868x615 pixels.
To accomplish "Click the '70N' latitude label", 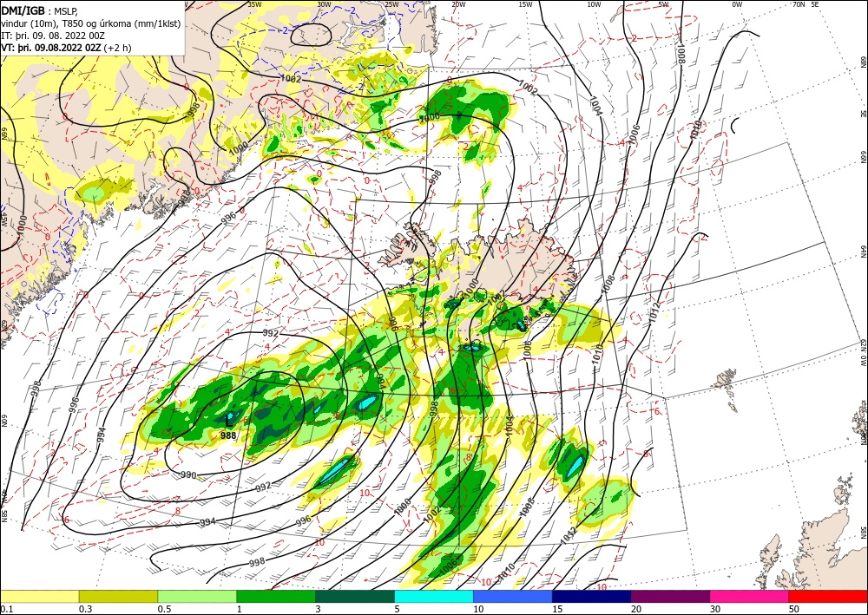I will tap(799, 4).
